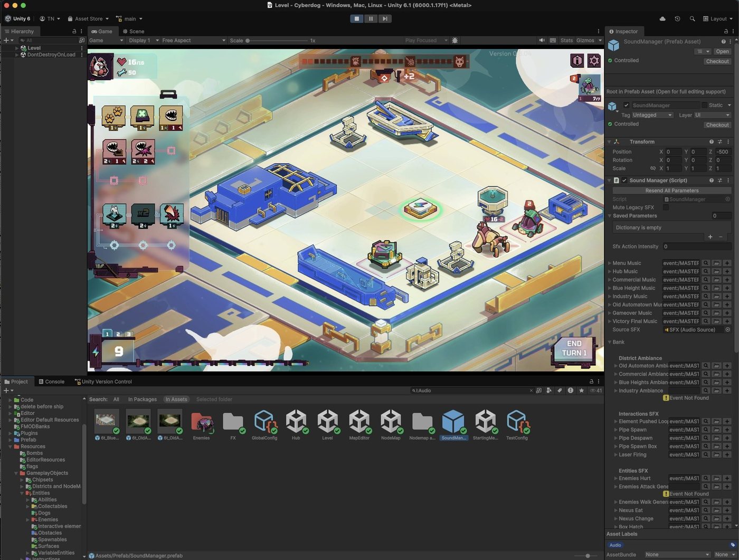
Task: Open the Layout dropdown
Action: click(x=718, y=18)
